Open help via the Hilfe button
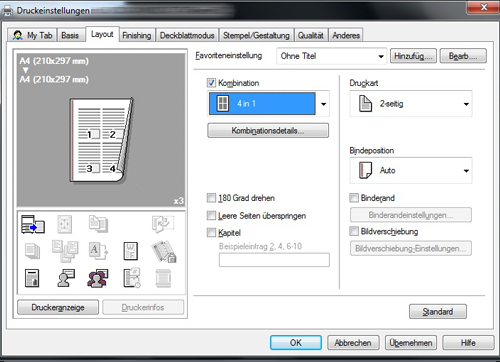 [468, 342]
